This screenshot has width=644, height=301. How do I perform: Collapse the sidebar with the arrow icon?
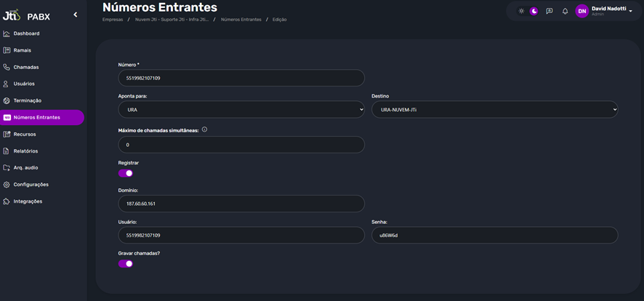tap(75, 15)
